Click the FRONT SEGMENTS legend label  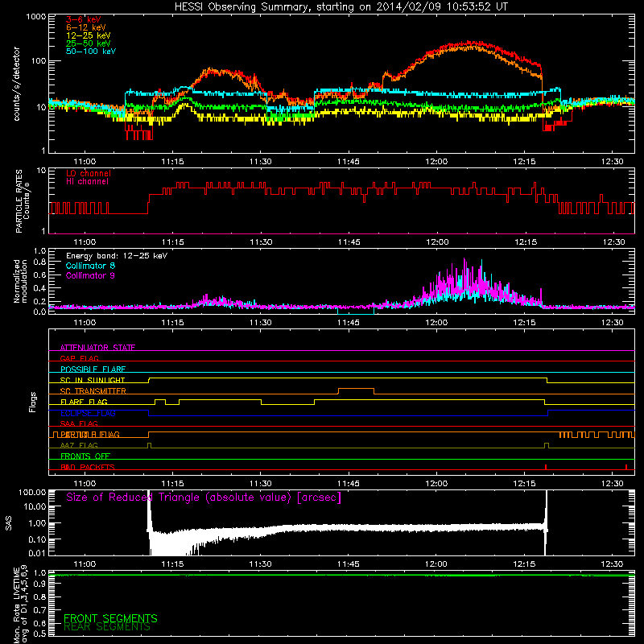110,618
